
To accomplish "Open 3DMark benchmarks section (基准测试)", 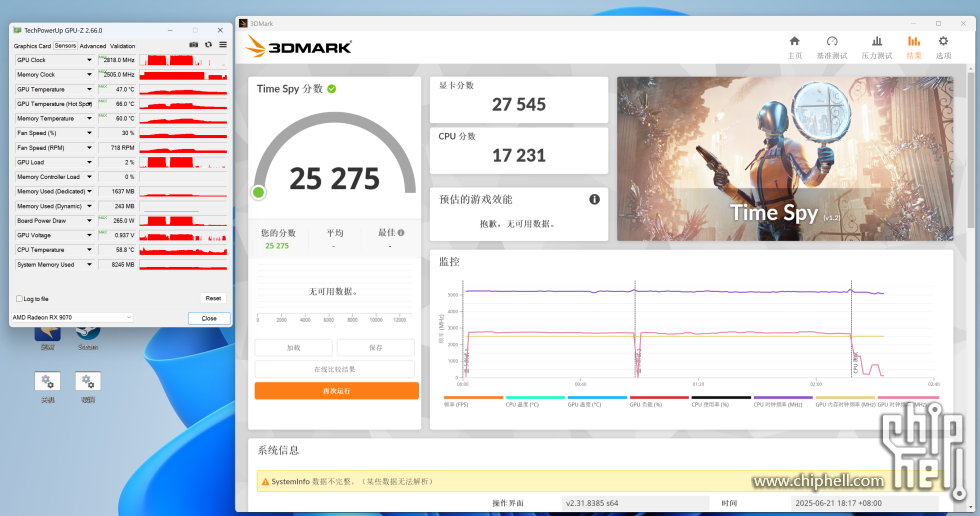I will click(832, 47).
